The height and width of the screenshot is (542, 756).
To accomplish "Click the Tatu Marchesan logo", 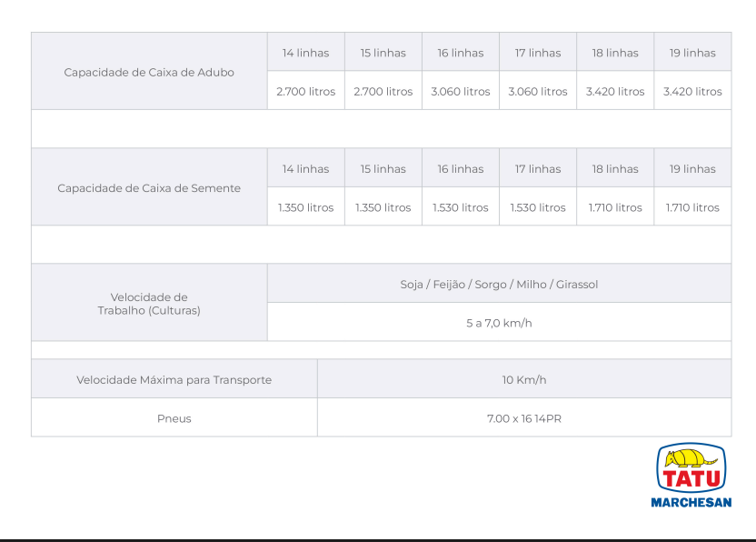I will tap(691, 476).
